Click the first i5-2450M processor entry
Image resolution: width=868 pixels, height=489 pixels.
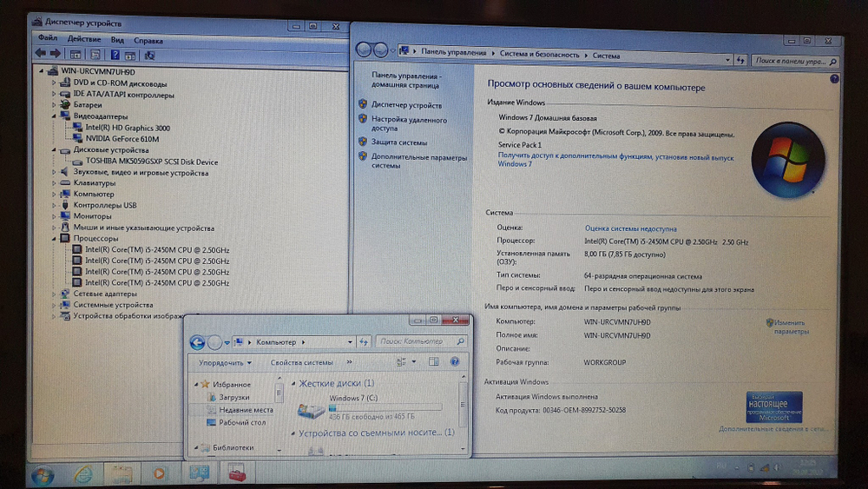[x=156, y=250]
